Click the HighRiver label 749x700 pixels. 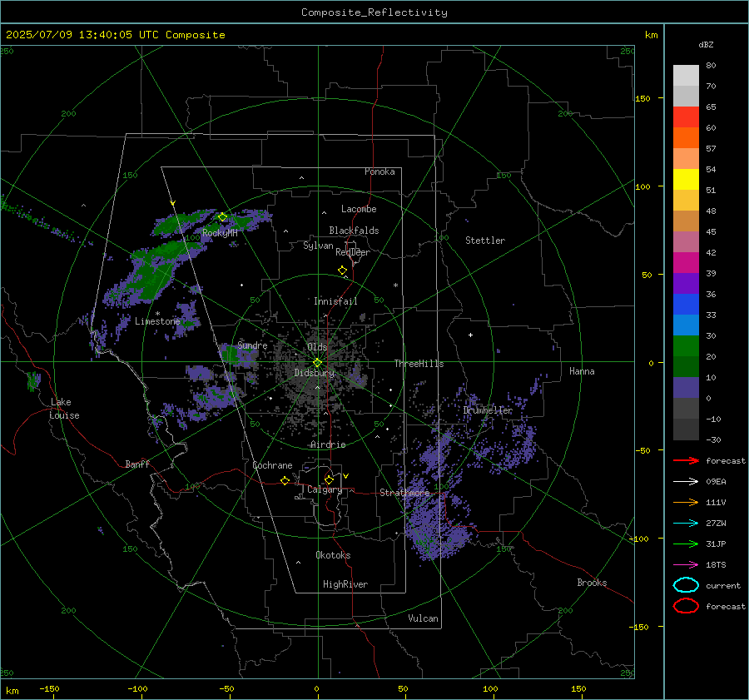click(x=345, y=584)
